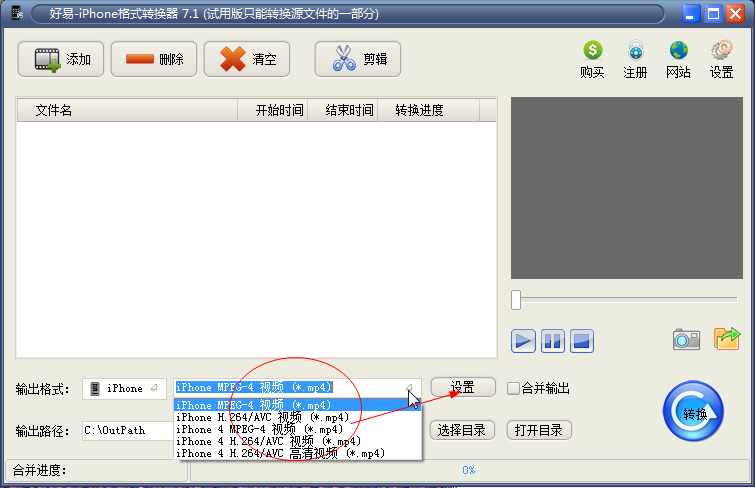
Task: Click the play button under the preview
Action: point(523,341)
